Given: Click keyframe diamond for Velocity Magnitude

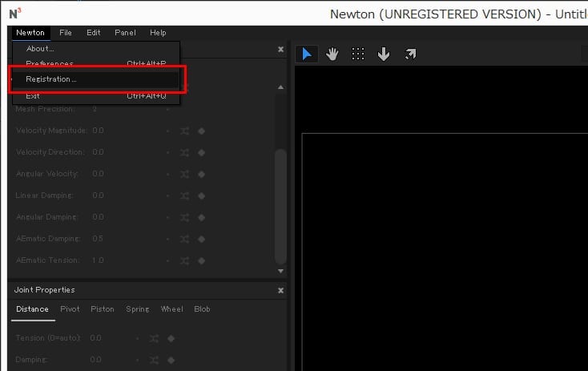Looking at the screenshot, I should pyautogui.click(x=201, y=131).
